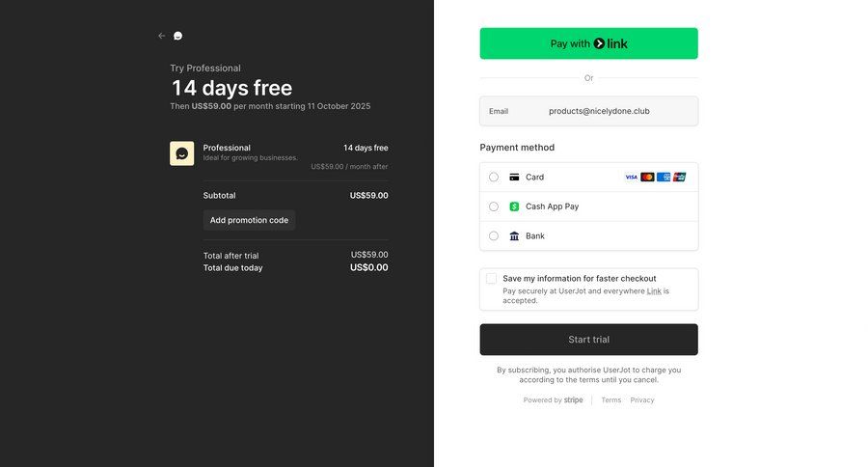Click the Professional plan product icon
Screen dimensions: 868x467
(181, 153)
